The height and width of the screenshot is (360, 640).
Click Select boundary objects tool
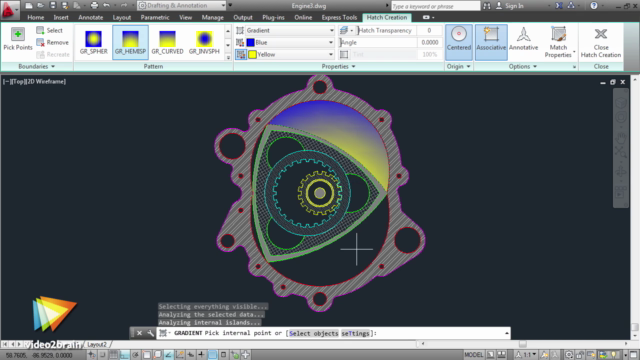[x=49, y=30]
